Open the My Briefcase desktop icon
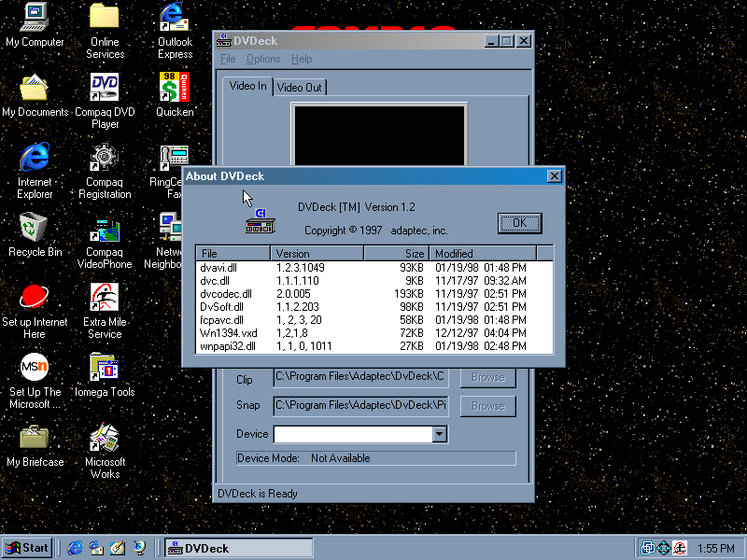This screenshot has width=747, height=560. 35,445
